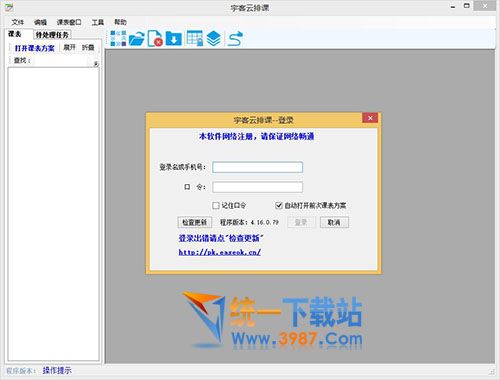Switch to the 待处理任务 tab
500x380 pixels.
click(52, 35)
